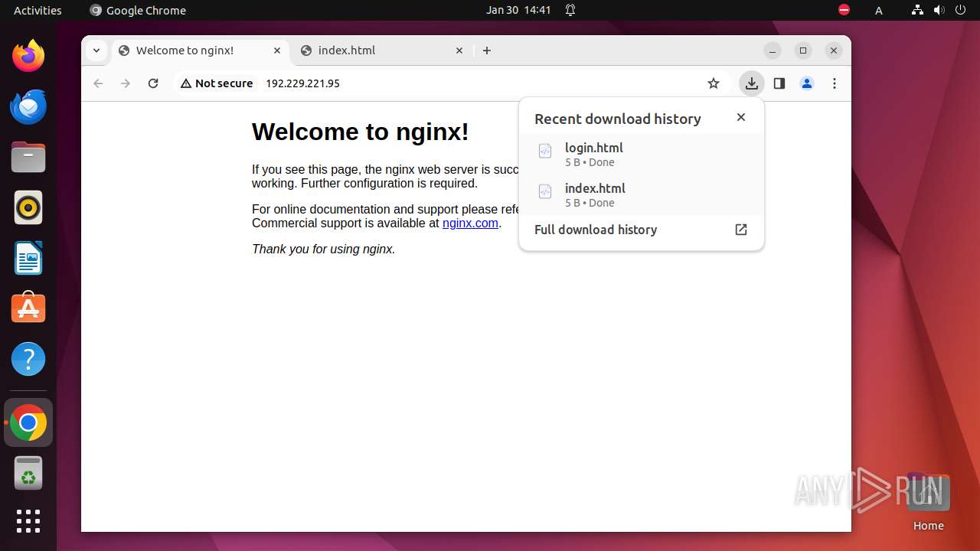Open Activities overview
Screen dimensions: 980x551
pos(38,10)
